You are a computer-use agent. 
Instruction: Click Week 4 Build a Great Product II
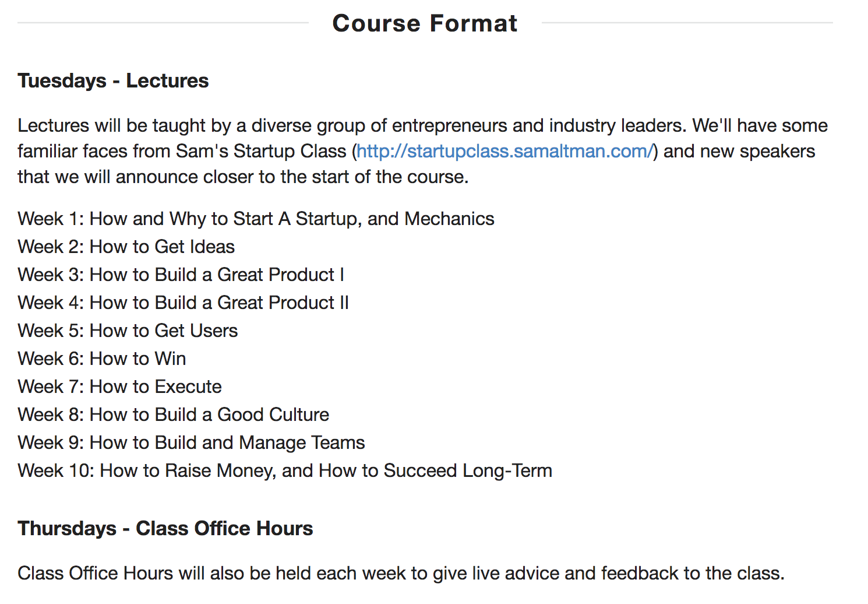point(183,303)
